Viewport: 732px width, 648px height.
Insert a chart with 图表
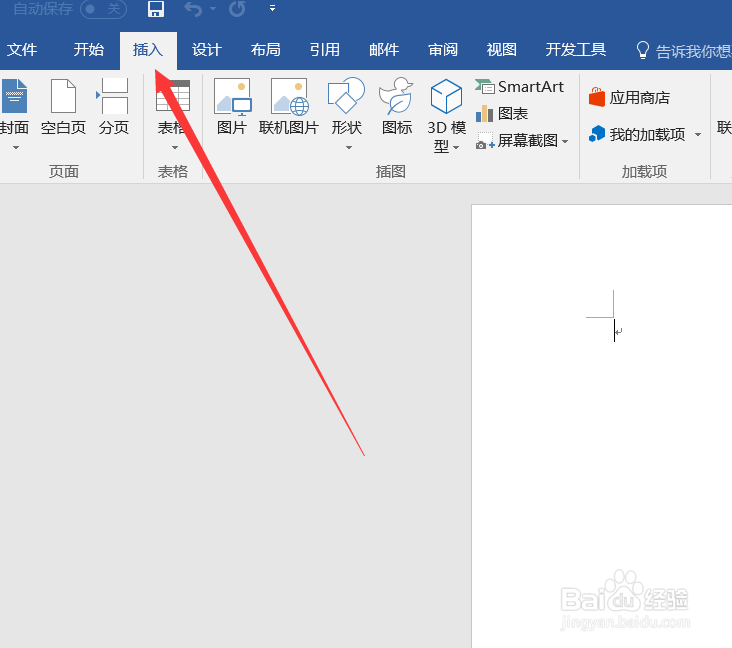[502, 113]
